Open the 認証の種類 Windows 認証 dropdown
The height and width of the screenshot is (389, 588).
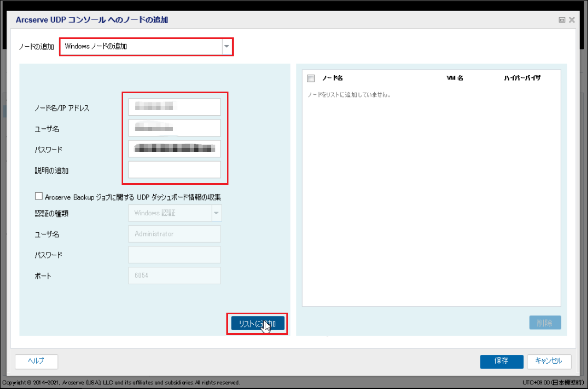click(175, 213)
